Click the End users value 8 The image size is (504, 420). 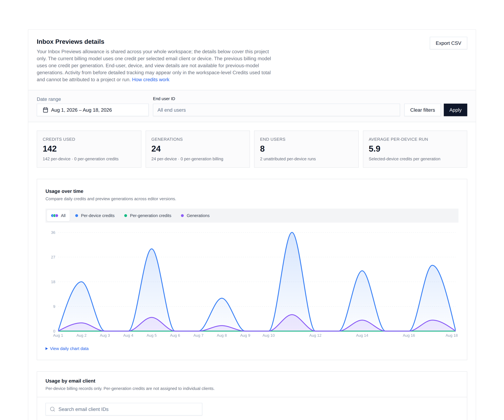click(x=262, y=149)
